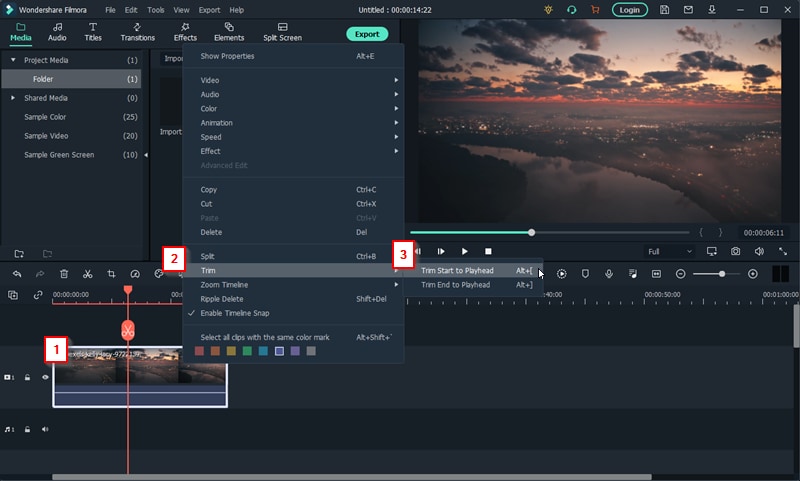Click the Record Voiceover microphone icon
The height and width of the screenshot is (481, 800).
point(609,274)
